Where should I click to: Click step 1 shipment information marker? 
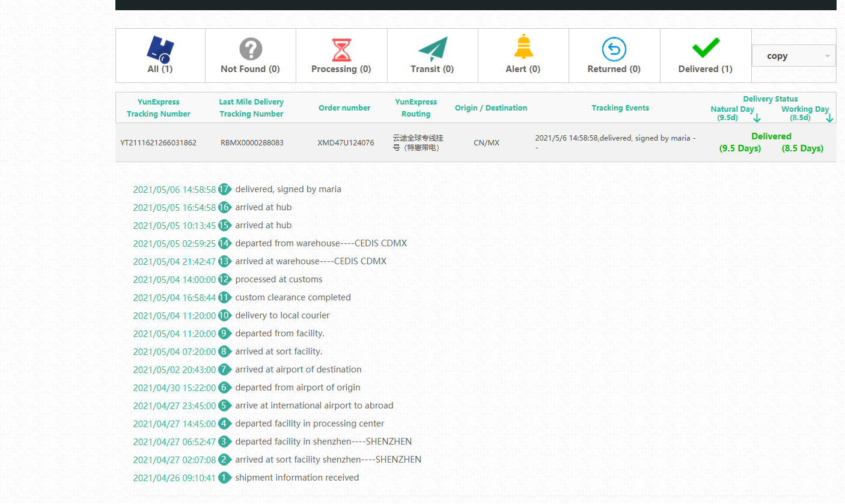pyautogui.click(x=225, y=478)
